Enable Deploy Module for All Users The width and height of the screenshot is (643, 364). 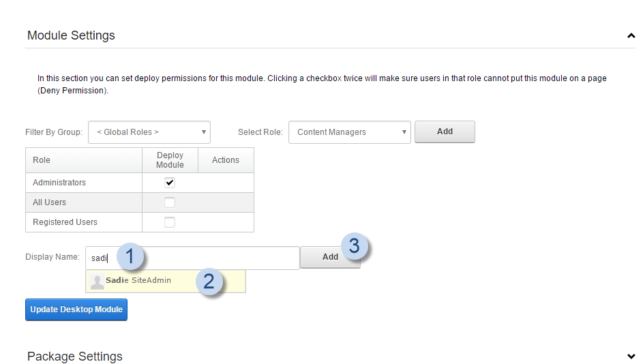[170, 202]
